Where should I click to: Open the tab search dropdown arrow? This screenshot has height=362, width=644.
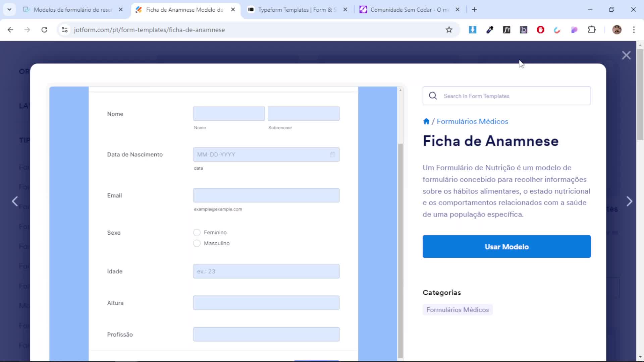click(9, 9)
